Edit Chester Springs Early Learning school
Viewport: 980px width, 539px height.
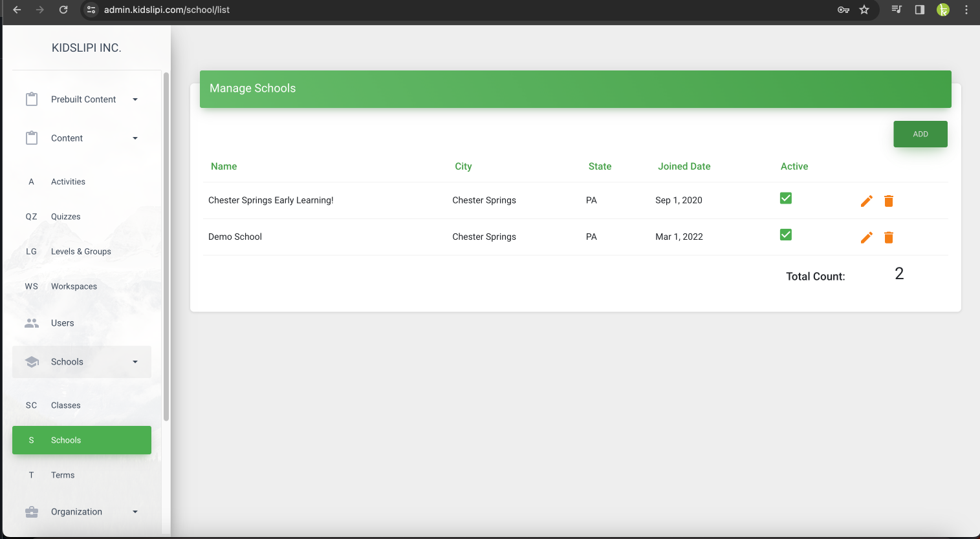click(x=866, y=201)
